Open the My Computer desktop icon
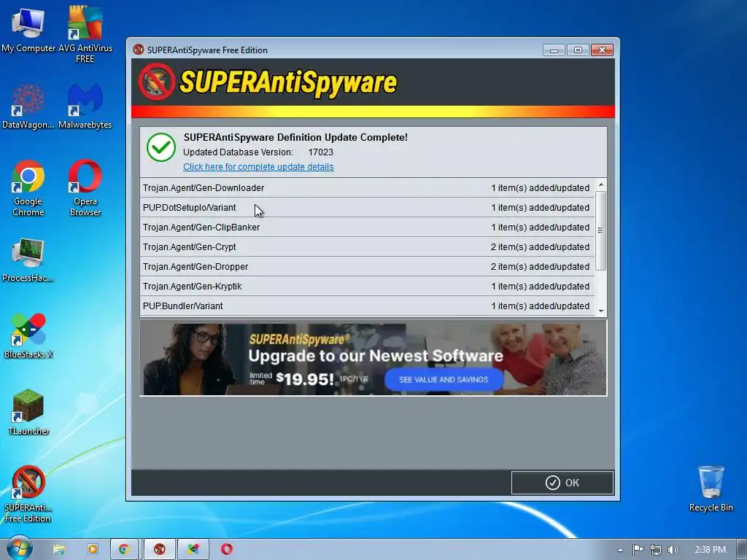 coord(28,29)
